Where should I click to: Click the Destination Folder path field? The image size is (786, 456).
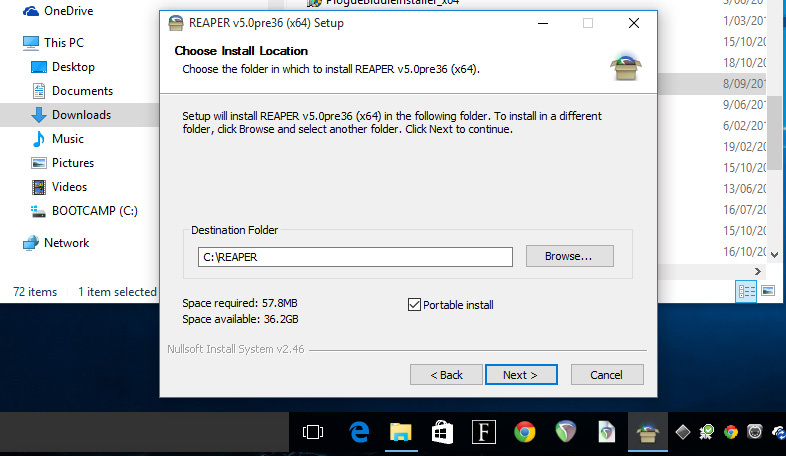tap(355, 257)
